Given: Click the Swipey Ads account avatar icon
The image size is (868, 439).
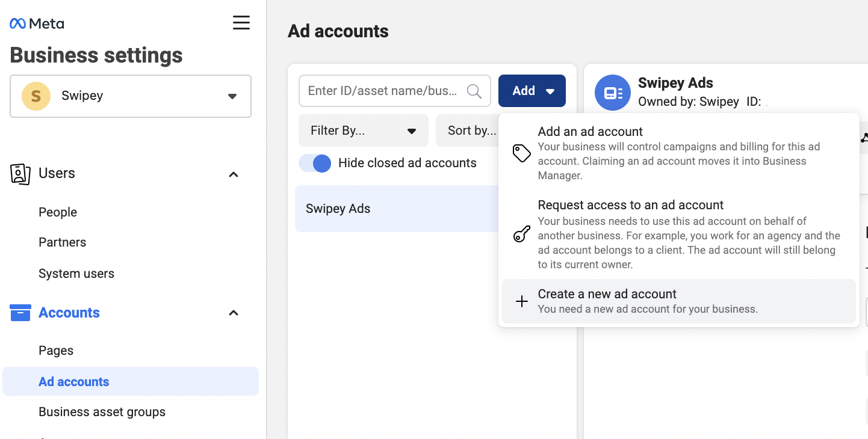Looking at the screenshot, I should 613,93.
